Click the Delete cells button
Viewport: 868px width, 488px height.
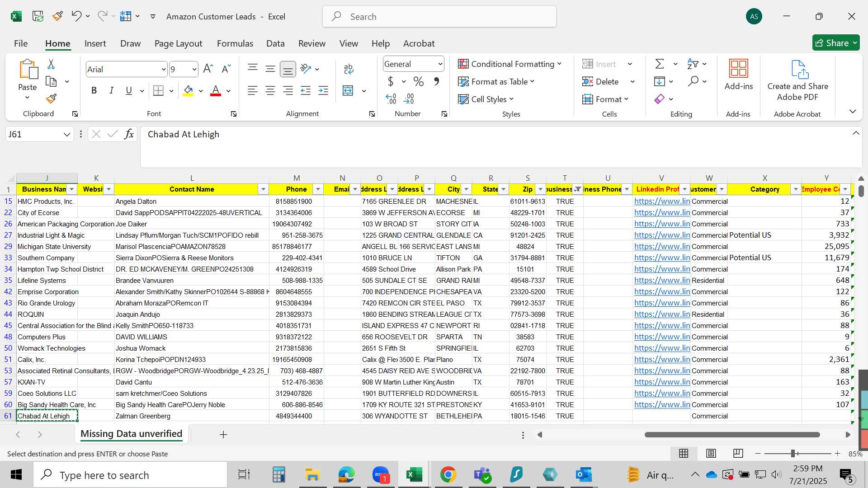[601, 82]
